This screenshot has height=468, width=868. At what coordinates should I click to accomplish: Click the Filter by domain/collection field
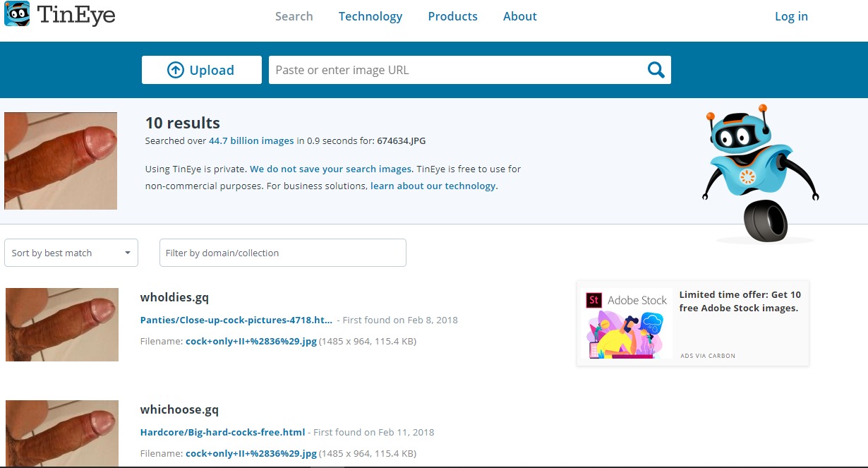click(282, 253)
